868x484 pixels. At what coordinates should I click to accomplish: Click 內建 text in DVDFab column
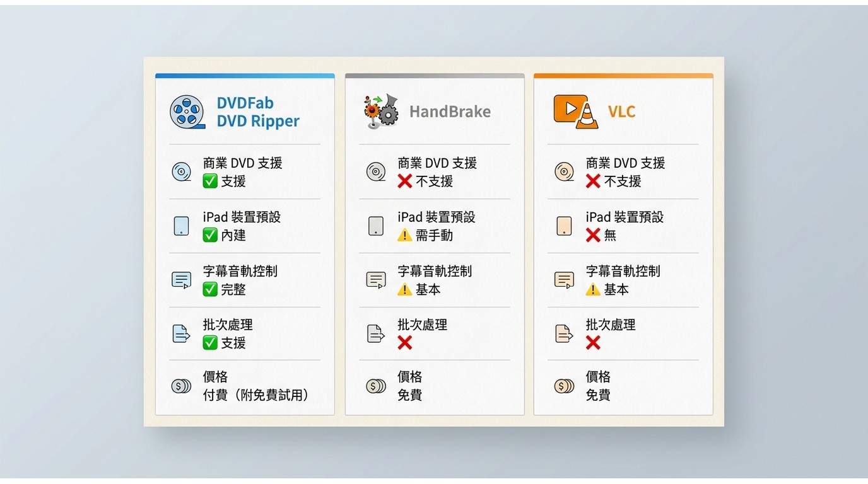click(x=233, y=235)
